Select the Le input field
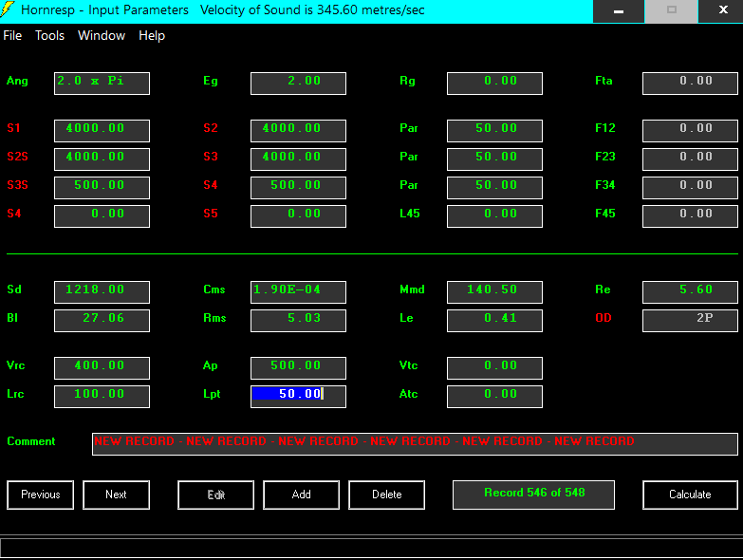Viewport: 743px width, 560px height. click(494, 320)
